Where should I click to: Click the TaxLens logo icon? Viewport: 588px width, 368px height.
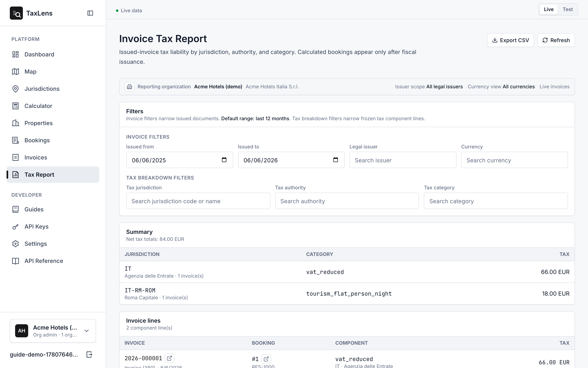pyautogui.click(x=16, y=13)
